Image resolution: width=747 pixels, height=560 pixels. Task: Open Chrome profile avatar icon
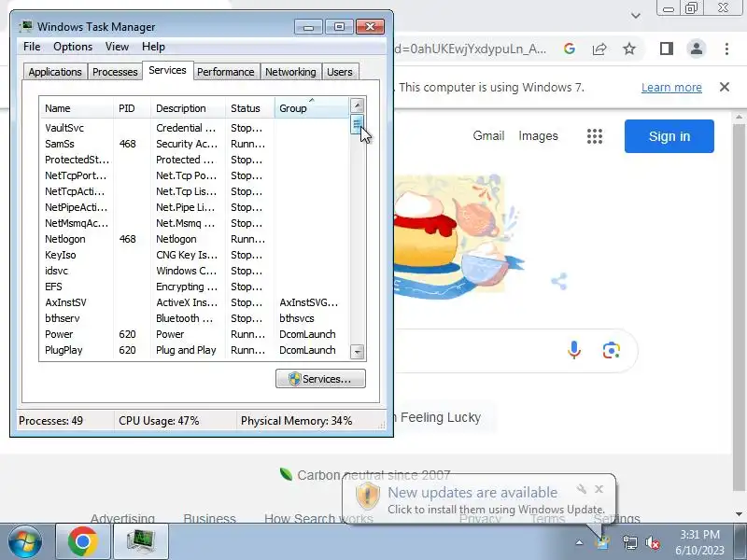696,49
